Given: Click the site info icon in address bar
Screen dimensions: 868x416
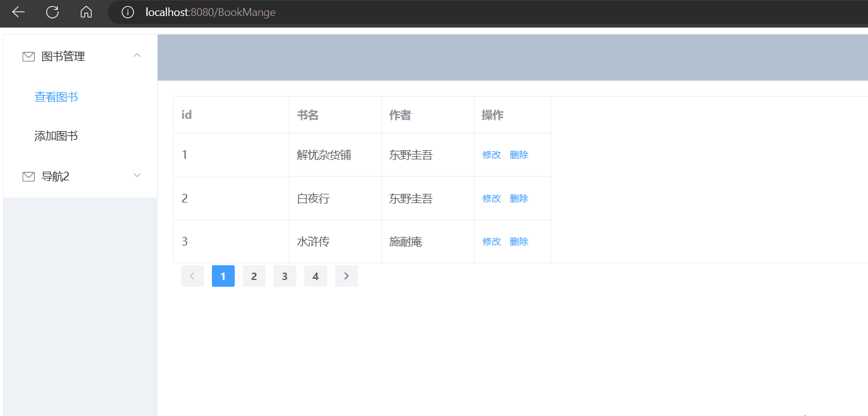Looking at the screenshot, I should [x=128, y=12].
